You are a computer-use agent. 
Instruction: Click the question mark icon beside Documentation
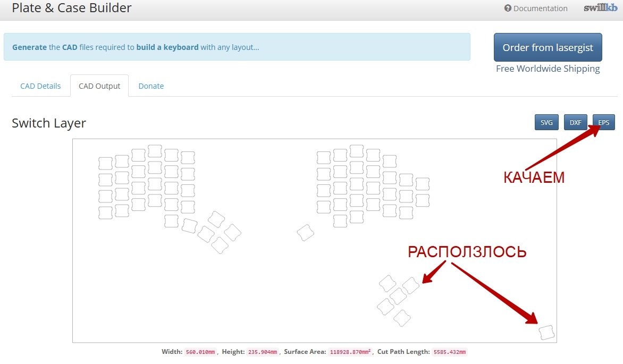pos(508,8)
